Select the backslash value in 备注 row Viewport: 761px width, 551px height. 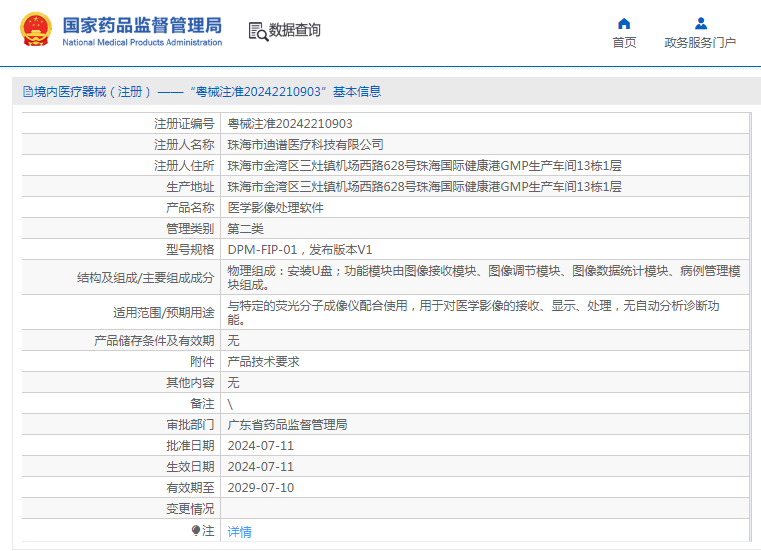(230, 404)
